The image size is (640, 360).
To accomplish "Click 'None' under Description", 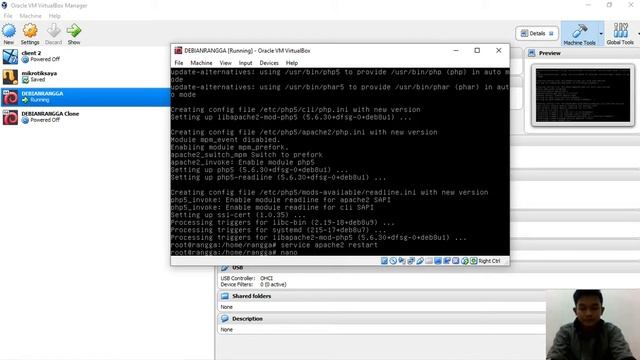I will 227,329.
